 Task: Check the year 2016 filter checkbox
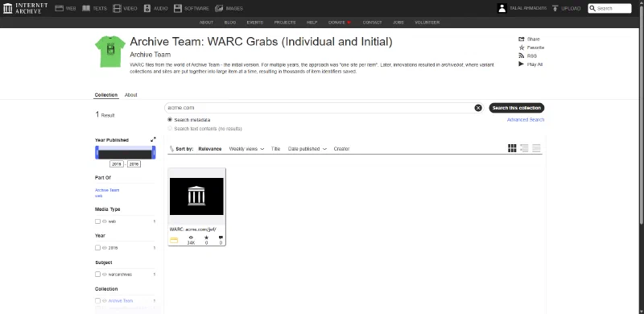97,248
